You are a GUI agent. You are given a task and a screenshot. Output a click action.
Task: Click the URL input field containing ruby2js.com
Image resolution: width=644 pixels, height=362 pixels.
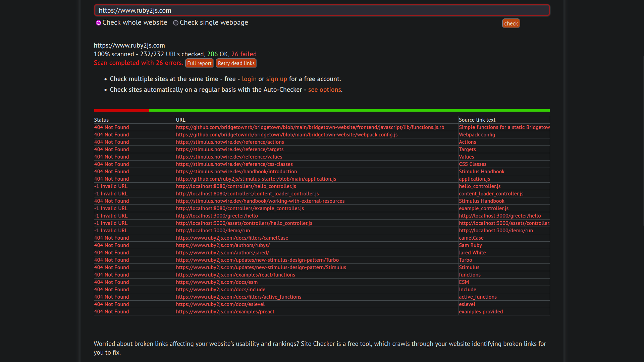pos(321,10)
